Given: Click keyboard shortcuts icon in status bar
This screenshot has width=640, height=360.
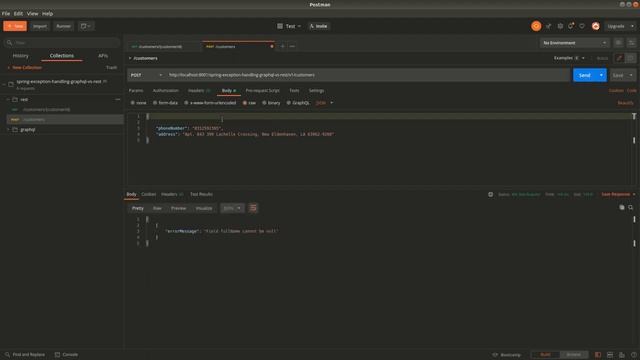Looking at the screenshot, I should 622,355.
